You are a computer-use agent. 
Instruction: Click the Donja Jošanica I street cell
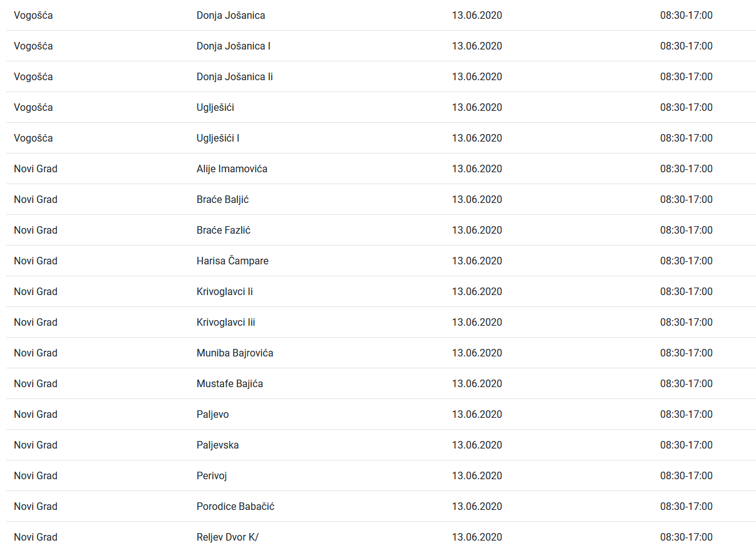pyautogui.click(x=234, y=46)
